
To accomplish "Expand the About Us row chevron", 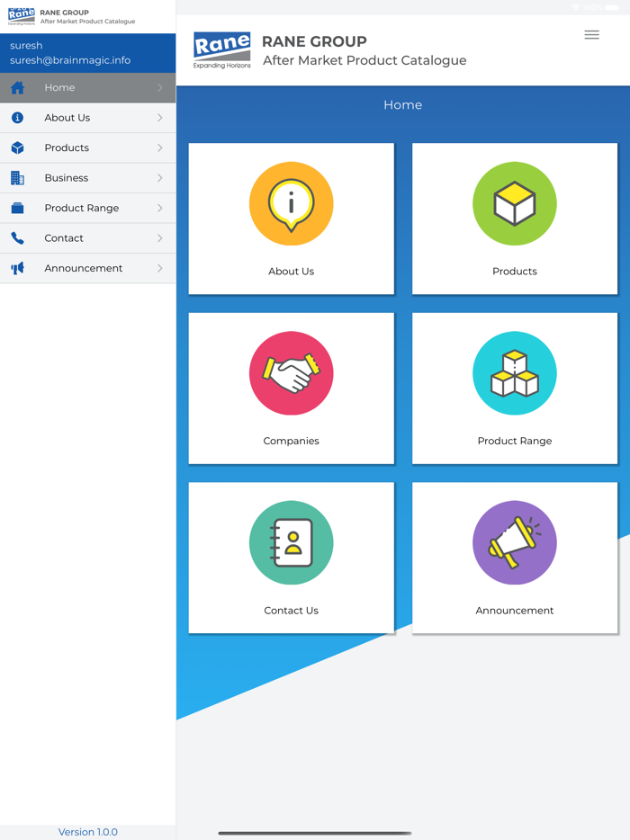I will pos(160,118).
